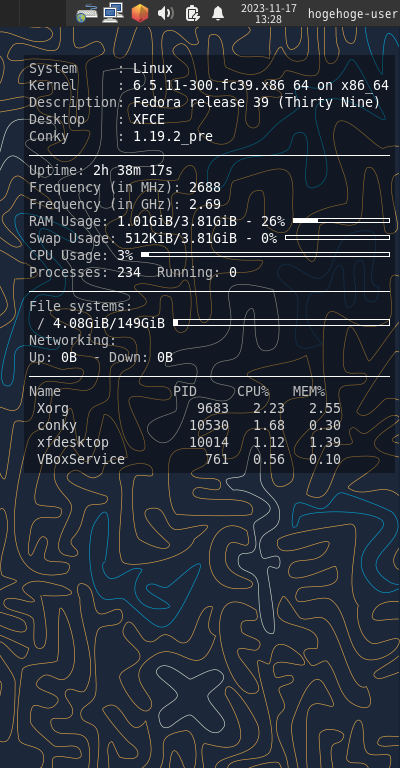Open the keyboard input method icon

coord(87,13)
